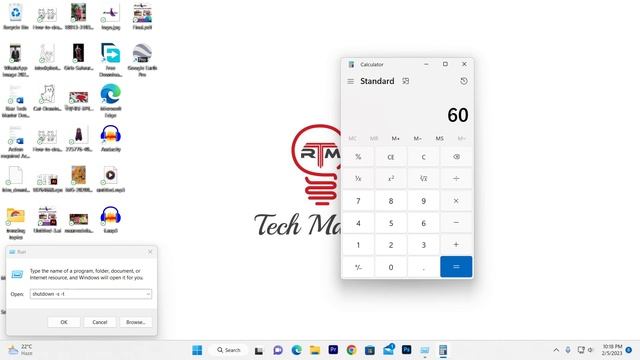The height and width of the screenshot is (360, 640).
Task: Click the C clear key in Calculator
Action: pyautogui.click(x=423, y=157)
